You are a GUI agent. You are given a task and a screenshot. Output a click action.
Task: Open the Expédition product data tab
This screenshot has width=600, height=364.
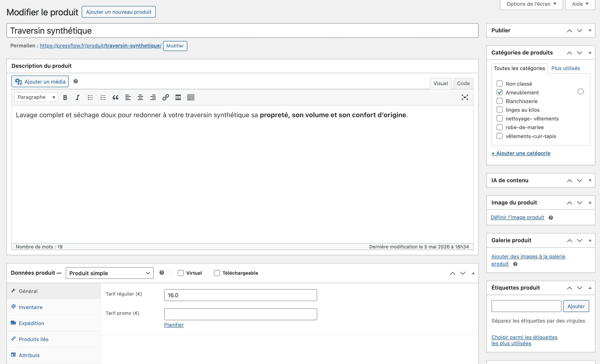point(54,323)
